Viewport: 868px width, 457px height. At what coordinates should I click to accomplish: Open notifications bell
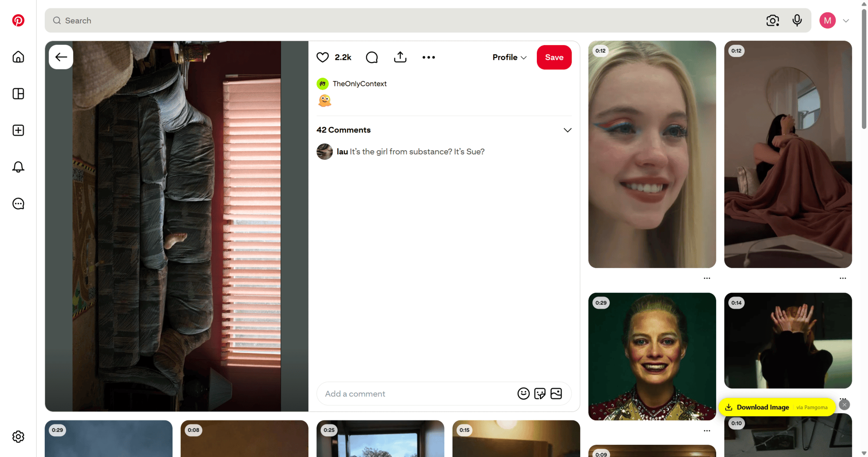(x=18, y=167)
